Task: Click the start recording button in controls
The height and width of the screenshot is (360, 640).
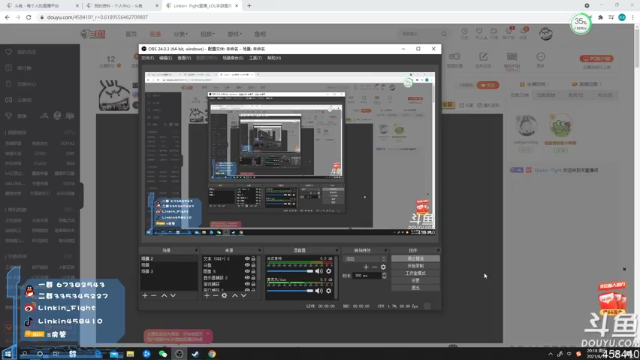Action: [416, 266]
